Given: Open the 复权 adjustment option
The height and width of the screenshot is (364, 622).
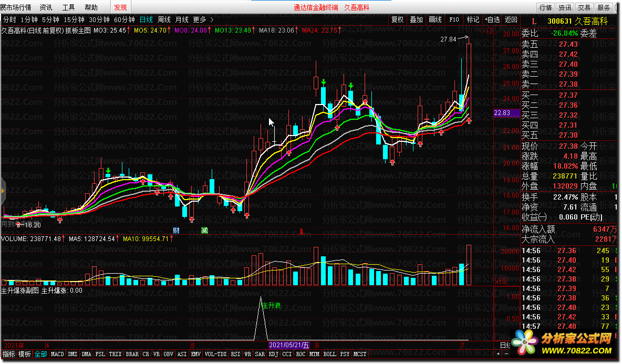Looking at the screenshot, I should click(397, 19).
